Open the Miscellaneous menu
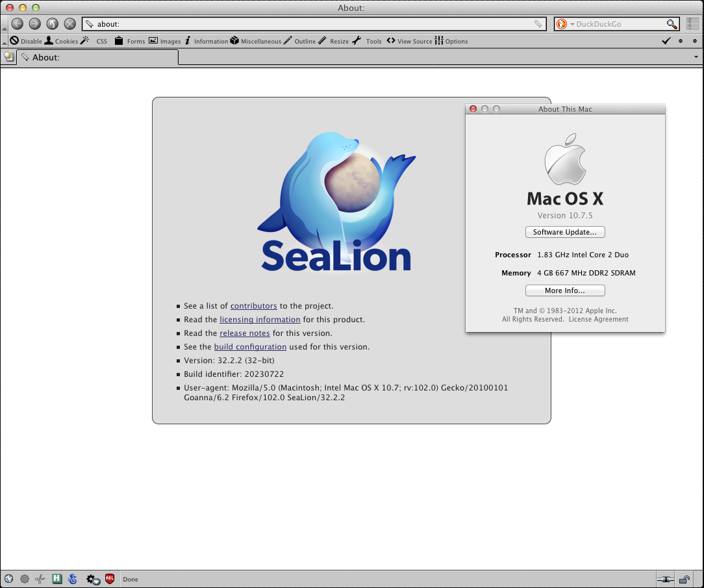Image resolution: width=704 pixels, height=588 pixels. [255, 41]
